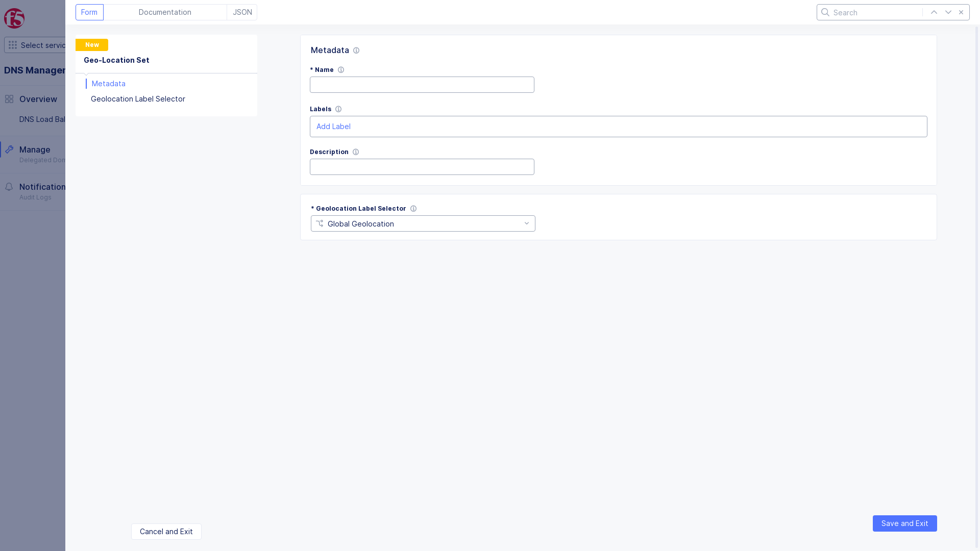The image size is (980, 551).
Task: Click Cancel and Exit
Action: point(166,532)
